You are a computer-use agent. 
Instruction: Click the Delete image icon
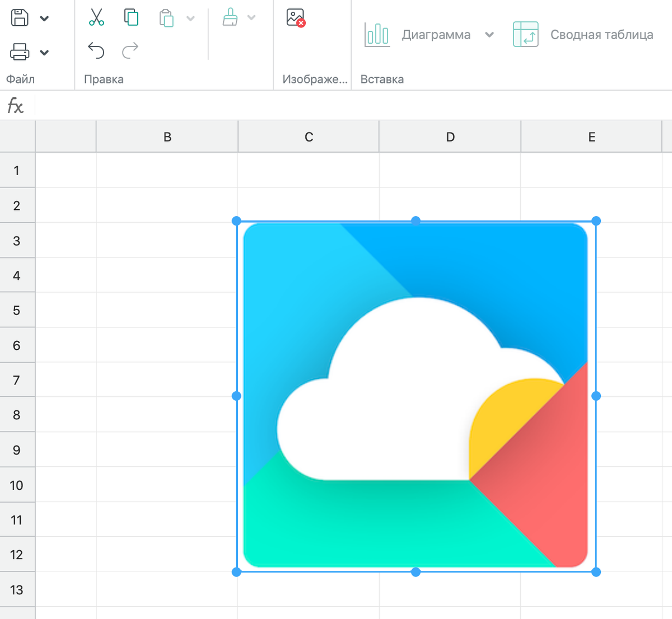point(296,18)
